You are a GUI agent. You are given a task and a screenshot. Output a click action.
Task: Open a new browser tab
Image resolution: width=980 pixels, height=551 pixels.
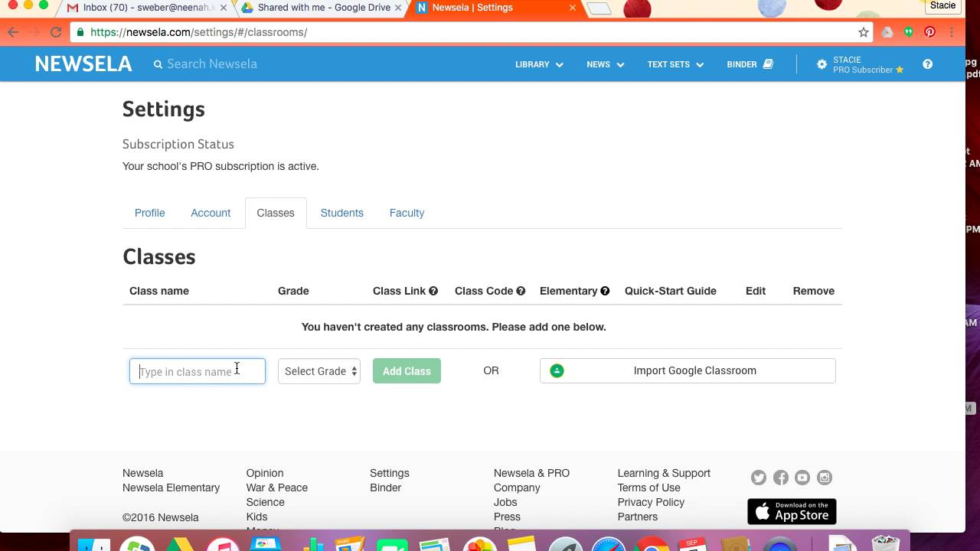tap(599, 8)
